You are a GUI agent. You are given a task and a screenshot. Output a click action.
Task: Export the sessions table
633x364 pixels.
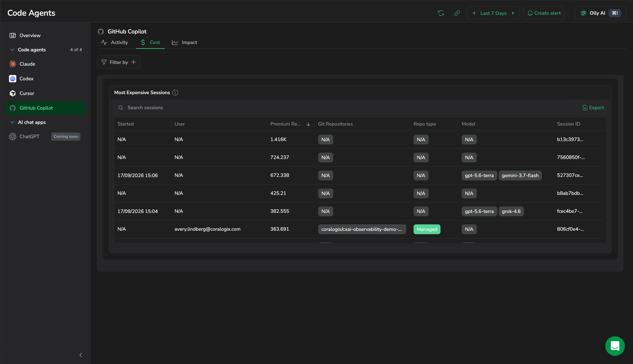(593, 107)
